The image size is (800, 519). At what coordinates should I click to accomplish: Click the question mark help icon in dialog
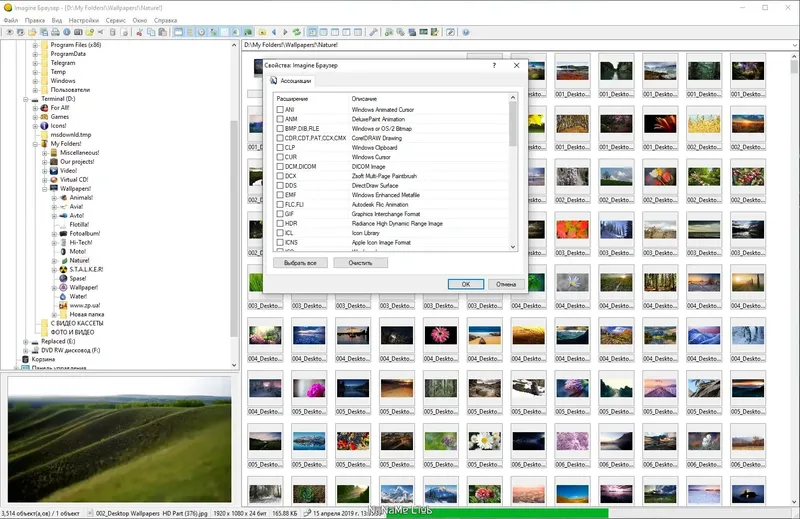click(x=494, y=65)
